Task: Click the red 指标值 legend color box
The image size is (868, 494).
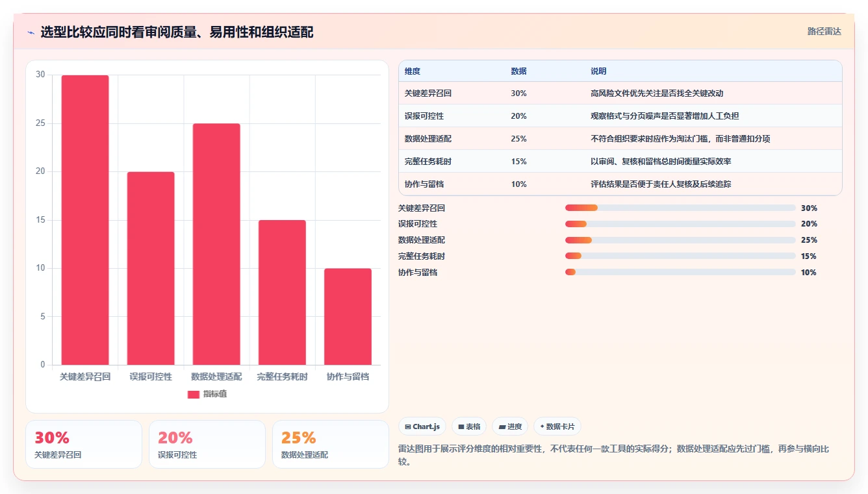Action: click(x=194, y=394)
